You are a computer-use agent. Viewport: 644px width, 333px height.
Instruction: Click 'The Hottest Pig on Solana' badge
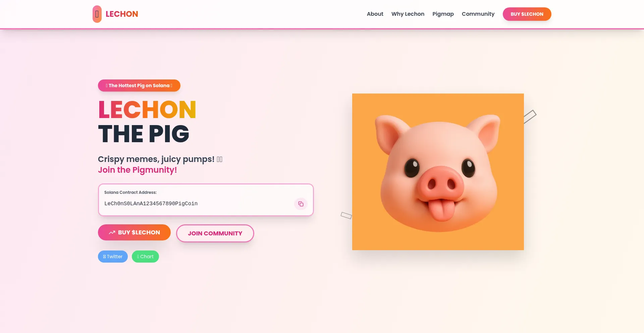139,86
